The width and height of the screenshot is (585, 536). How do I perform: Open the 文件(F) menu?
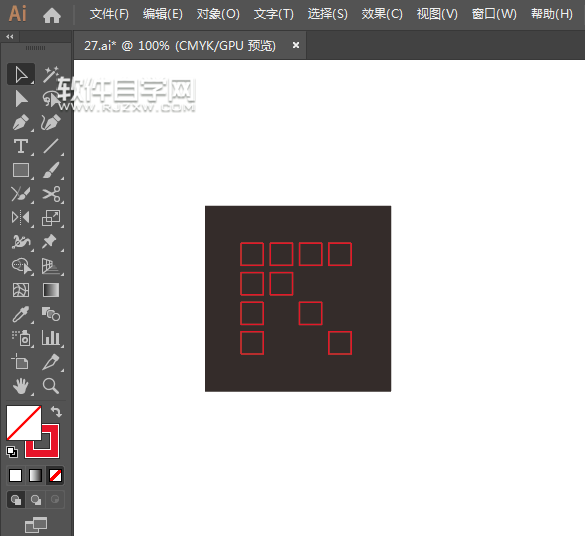tap(109, 14)
